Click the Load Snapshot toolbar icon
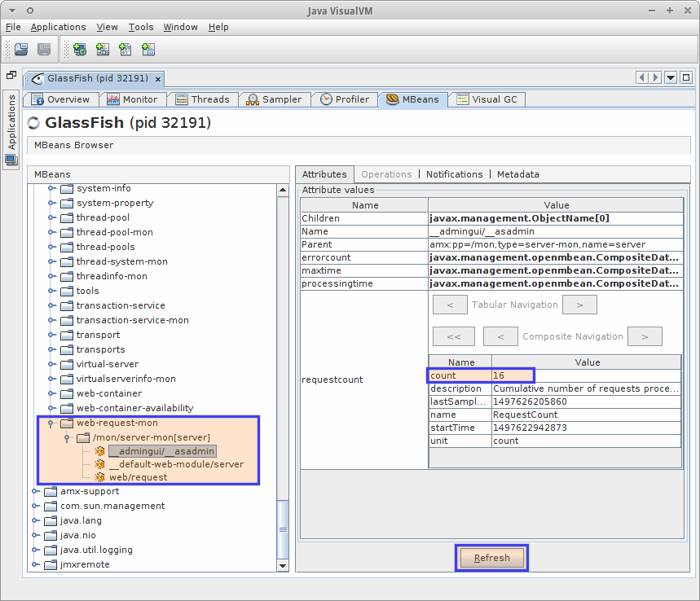Viewport: 700px width, 601px height. [x=21, y=49]
